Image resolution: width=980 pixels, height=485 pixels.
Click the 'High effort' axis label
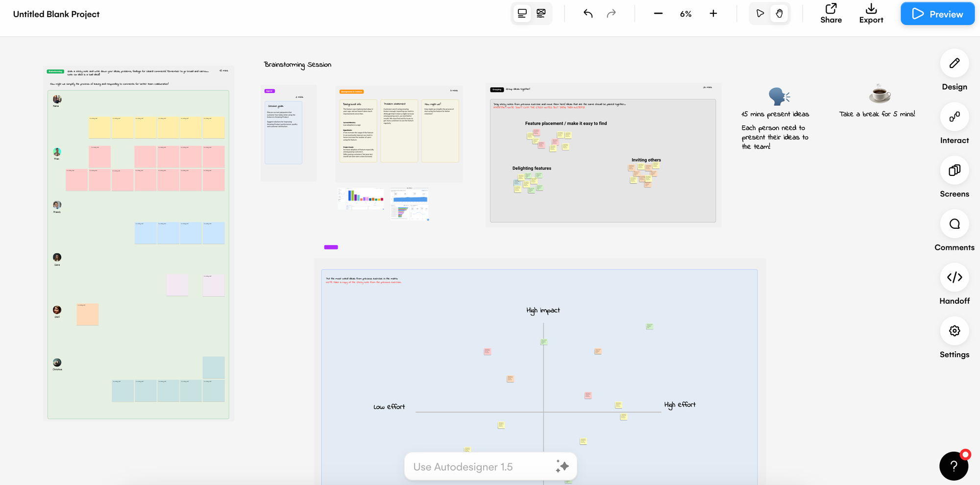pos(680,405)
